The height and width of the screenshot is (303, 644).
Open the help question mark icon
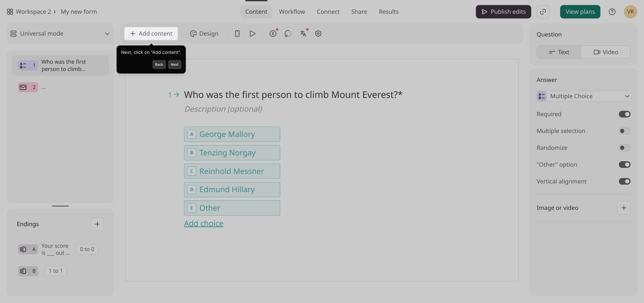tap(612, 12)
